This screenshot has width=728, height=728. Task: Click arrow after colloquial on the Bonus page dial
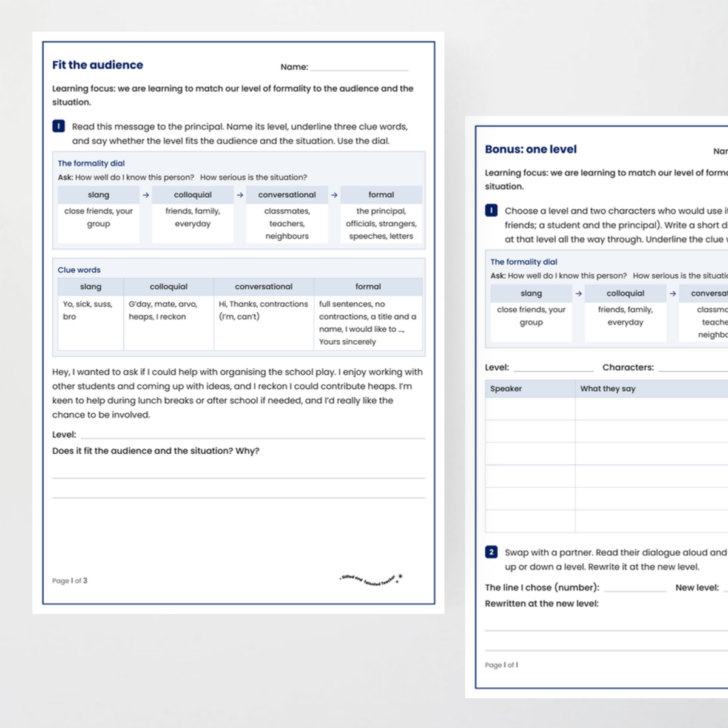(x=673, y=293)
